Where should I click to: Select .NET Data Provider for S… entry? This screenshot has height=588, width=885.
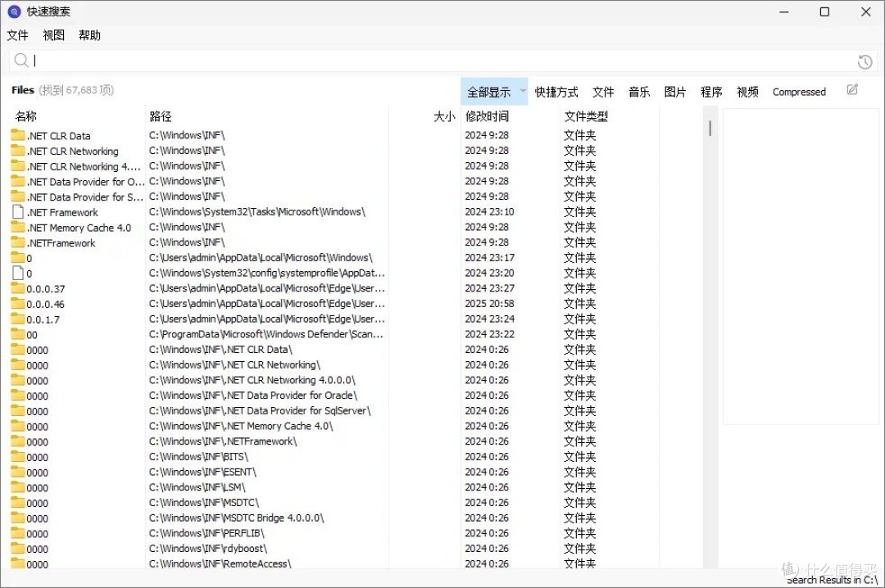click(84, 197)
